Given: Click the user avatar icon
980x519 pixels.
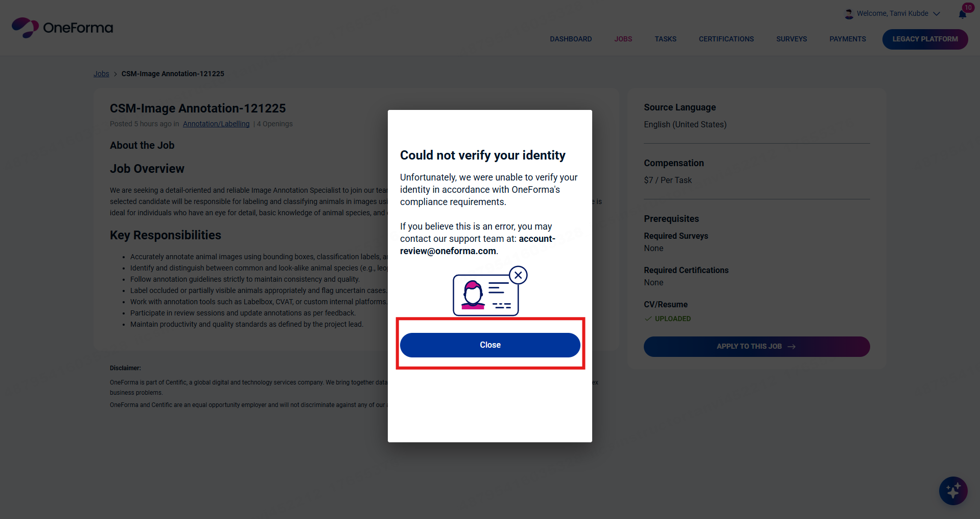Looking at the screenshot, I should coord(849,14).
